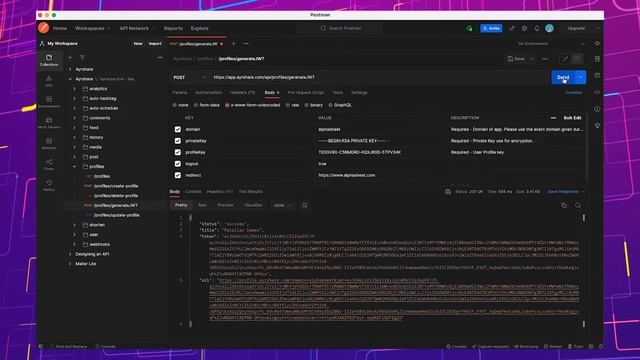
Task: Toggle the response line wrap icon
Action: coord(305,205)
